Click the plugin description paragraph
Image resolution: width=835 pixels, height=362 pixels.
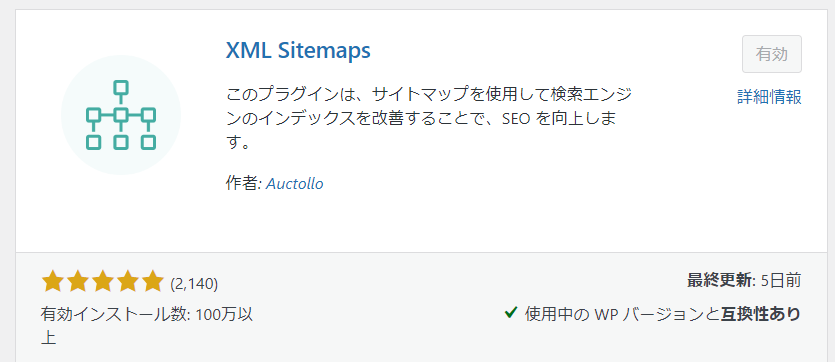tap(429, 119)
